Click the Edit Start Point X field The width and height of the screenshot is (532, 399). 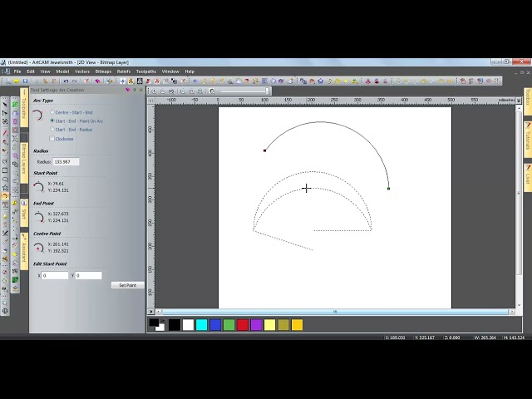(55, 275)
